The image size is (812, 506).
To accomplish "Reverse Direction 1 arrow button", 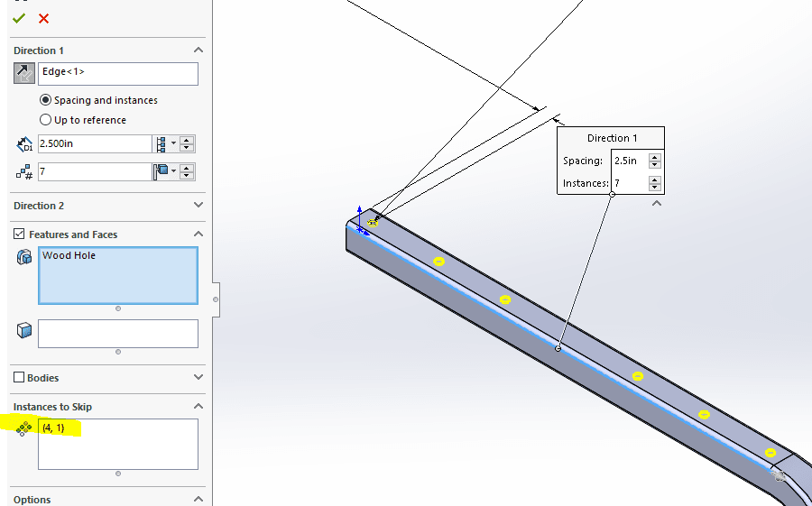I will (x=24, y=73).
